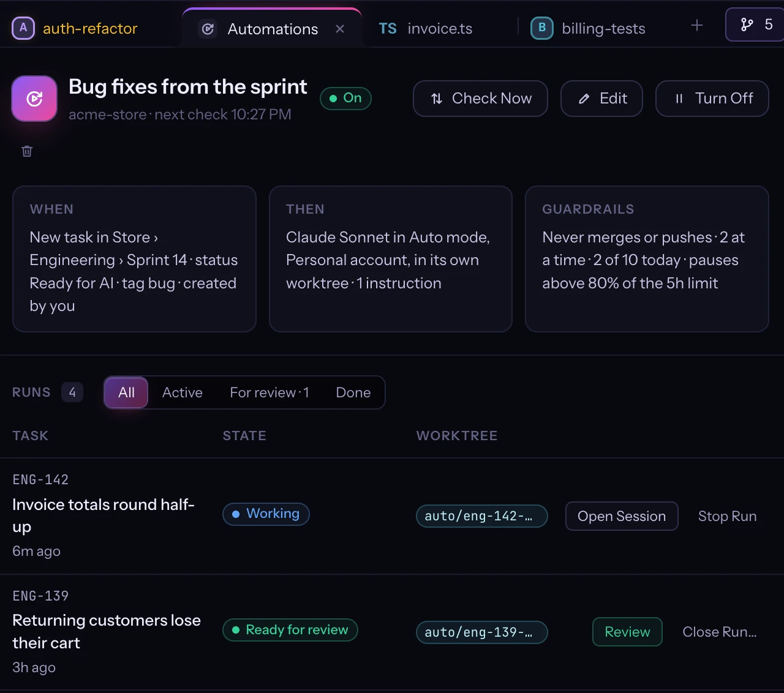The width and height of the screenshot is (784, 693).
Task: Click the Working state badge
Action: point(266,514)
